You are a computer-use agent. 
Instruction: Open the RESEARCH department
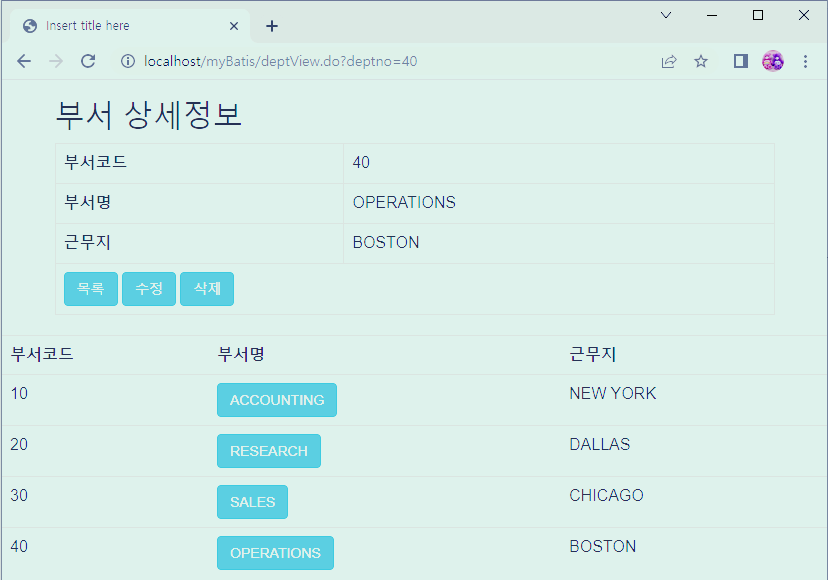click(x=269, y=451)
